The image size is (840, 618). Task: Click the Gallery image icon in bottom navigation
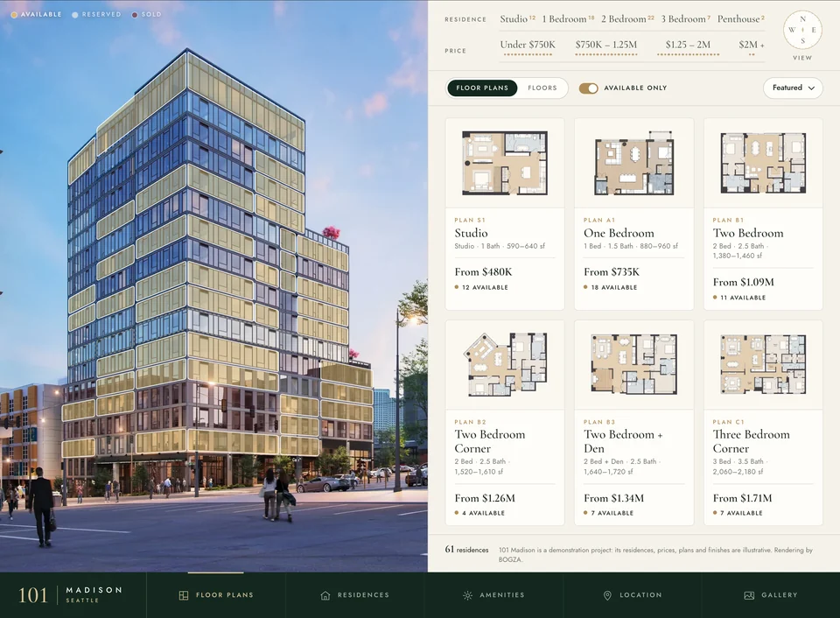(750, 595)
